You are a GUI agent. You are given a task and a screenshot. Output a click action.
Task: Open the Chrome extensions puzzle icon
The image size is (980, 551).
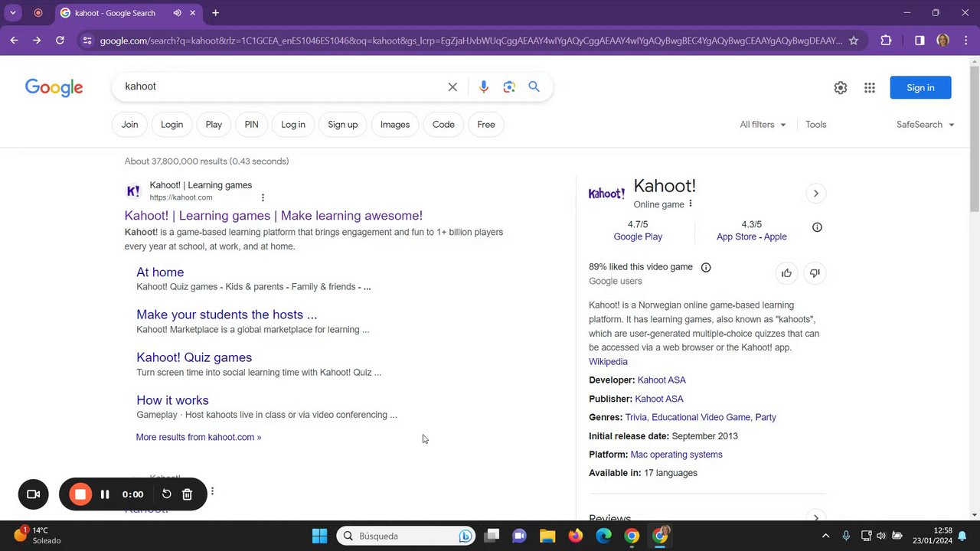(x=886, y=41)
